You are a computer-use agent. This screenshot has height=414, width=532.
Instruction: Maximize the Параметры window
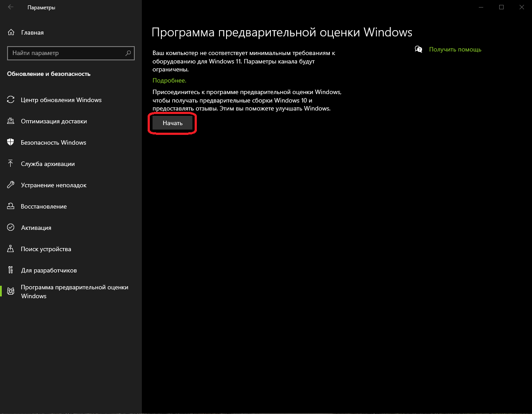[501, 7]
